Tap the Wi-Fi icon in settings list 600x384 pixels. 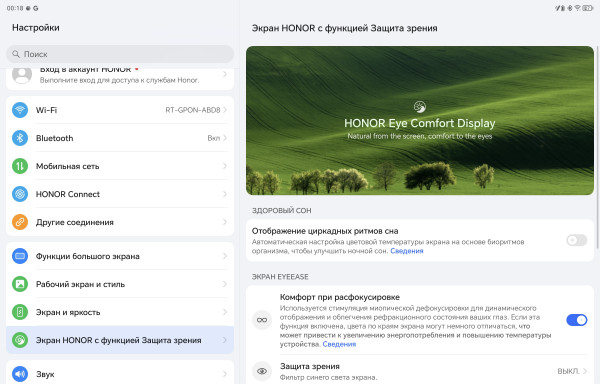click(x=20, y=110)
